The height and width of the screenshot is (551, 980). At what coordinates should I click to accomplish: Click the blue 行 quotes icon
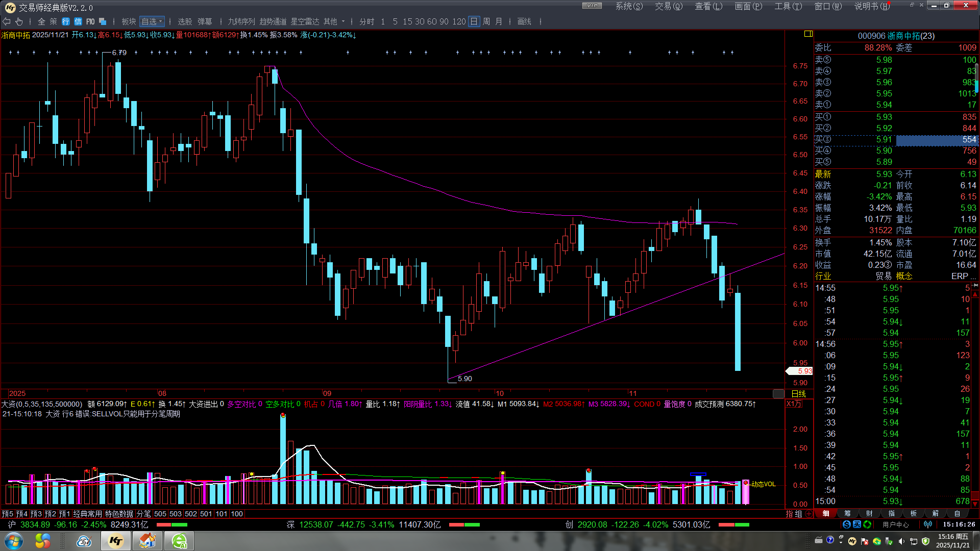tap(66, 21)
